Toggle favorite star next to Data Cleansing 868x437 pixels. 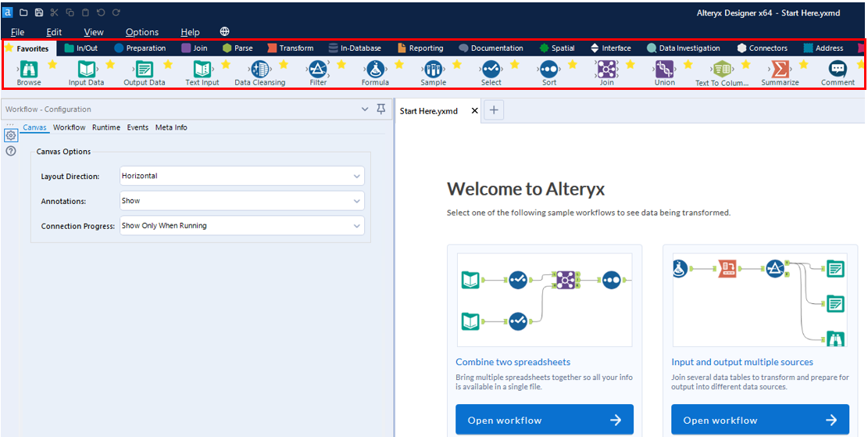(284, 64)
